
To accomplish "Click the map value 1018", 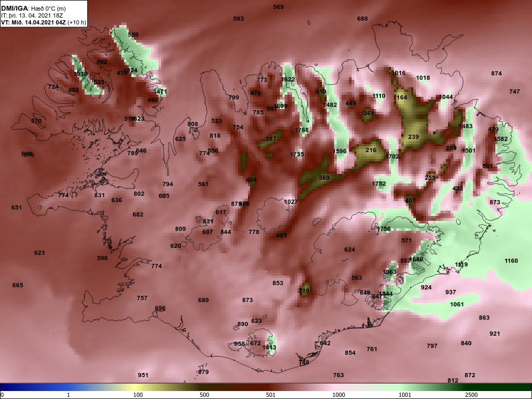I will tap(423, 78).
